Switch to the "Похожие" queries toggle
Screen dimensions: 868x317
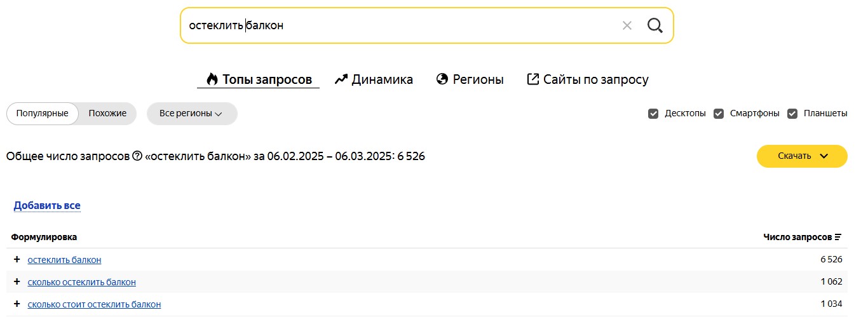coord(107,114)
